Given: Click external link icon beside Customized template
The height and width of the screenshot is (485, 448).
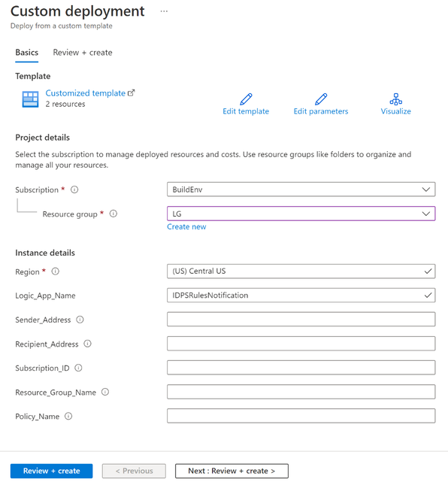Looking at the screenshot, I should (x=132, y=92).
